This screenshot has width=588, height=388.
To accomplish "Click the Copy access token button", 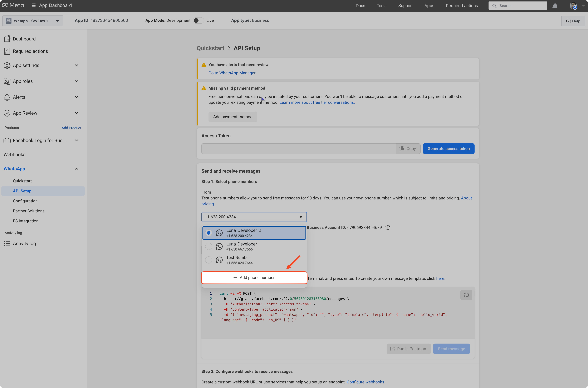I will [x=408, y=149].
